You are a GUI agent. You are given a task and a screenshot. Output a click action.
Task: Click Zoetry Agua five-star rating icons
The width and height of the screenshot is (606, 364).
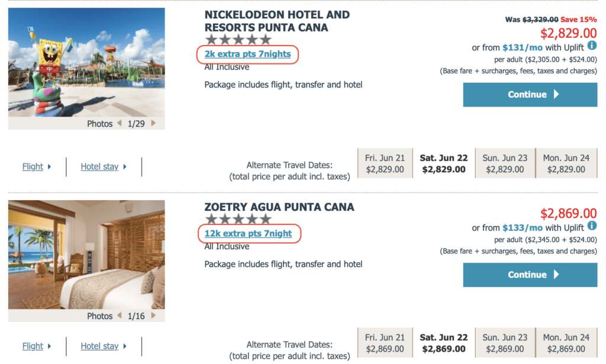[x=238, y=220]
